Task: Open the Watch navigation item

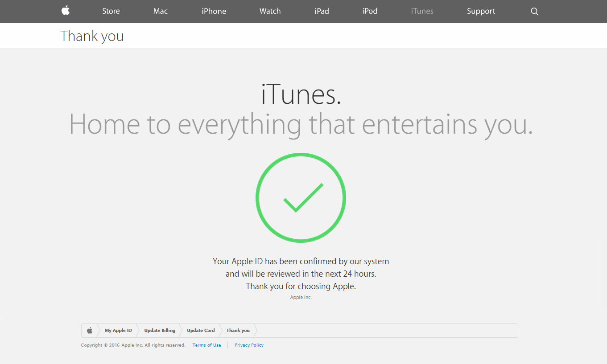Action: 270,11
